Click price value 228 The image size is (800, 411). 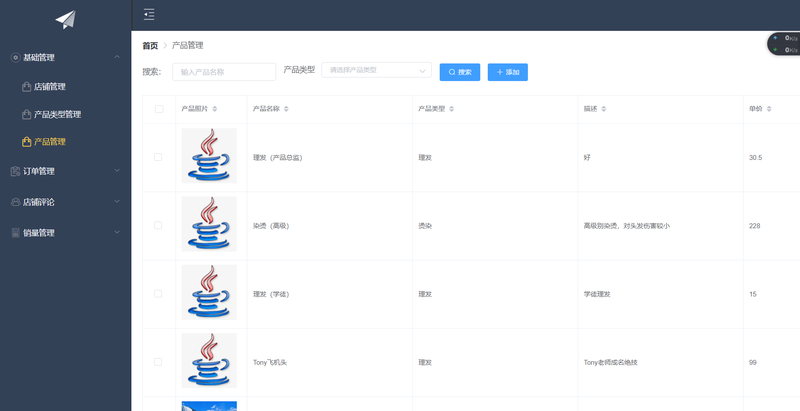pos(755,226)
